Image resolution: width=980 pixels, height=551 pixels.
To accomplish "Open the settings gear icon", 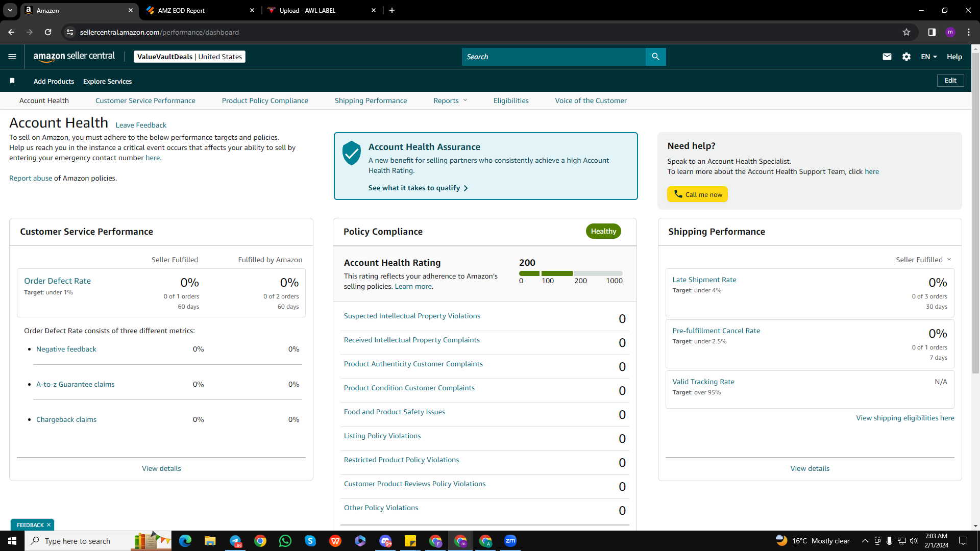I will 906,57.
